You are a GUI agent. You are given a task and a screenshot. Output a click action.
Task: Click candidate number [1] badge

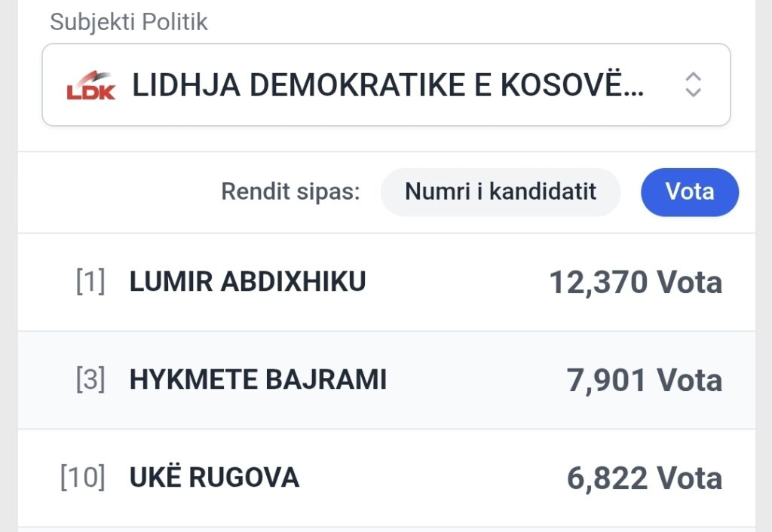(x=90, y=282)
